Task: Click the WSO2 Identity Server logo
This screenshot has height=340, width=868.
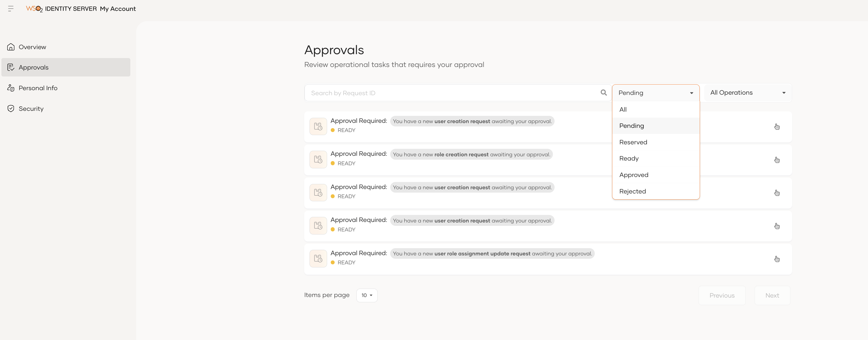Action: (x=61, y=9)
